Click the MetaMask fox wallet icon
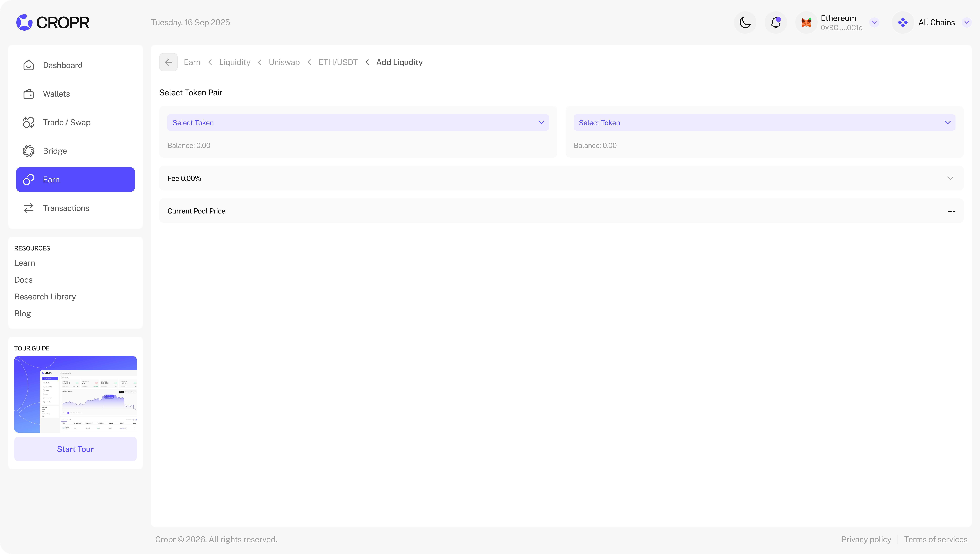Screen dimensions: 980x554 click(x=806, y=22)
